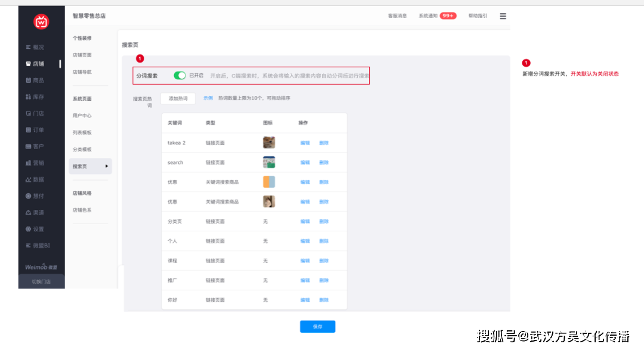
Task: Open the hamburger menu icon at top right
Action: [503, 16]
